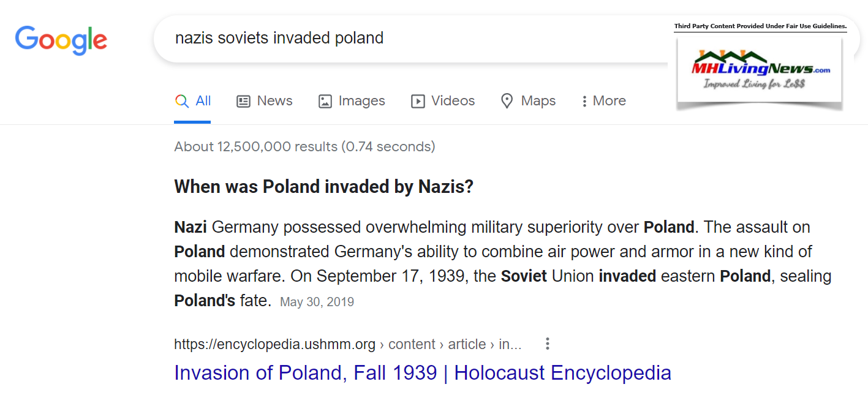Expand the More search options menu
The image size is (868, 395).
(x=603, y=101)
